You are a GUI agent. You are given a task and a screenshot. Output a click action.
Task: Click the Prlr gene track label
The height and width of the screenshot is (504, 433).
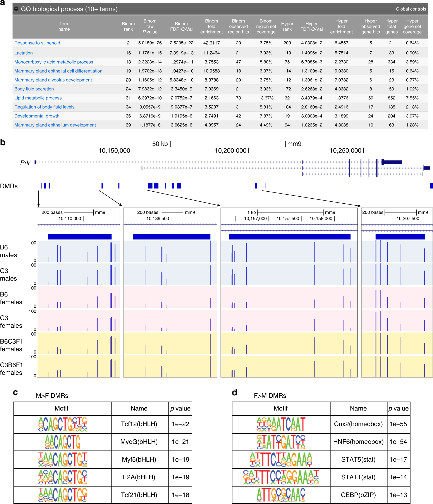tap(25, 163)
